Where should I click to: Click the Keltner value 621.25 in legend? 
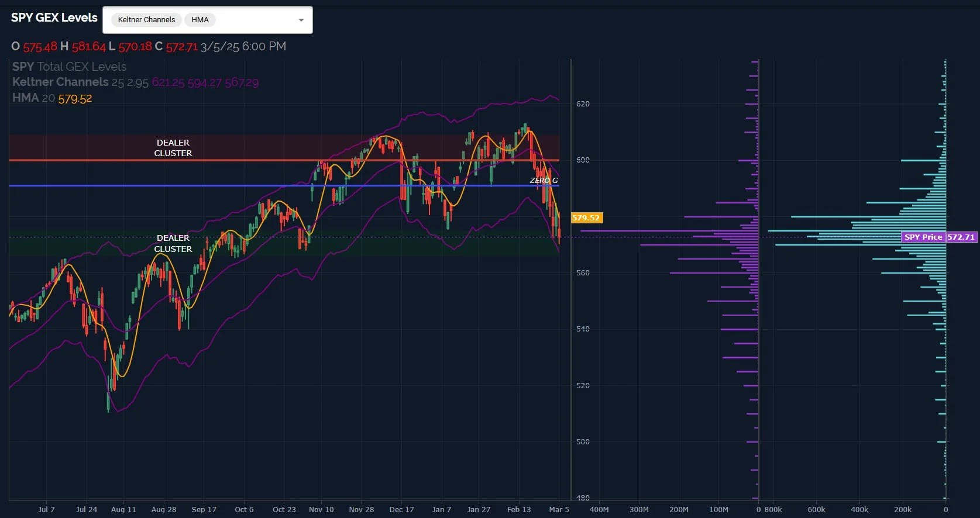(168, 82)
